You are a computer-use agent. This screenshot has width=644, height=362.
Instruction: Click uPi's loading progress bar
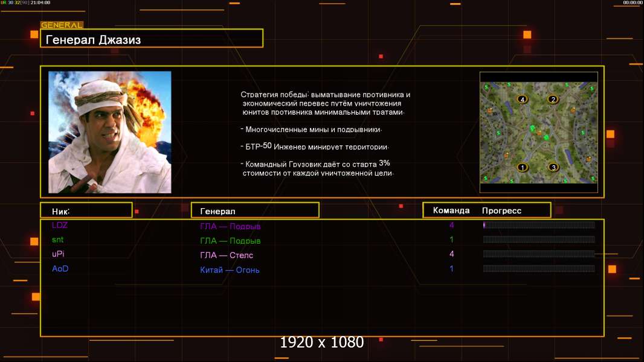(x=539, y=254)
